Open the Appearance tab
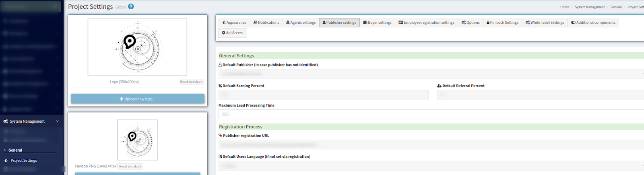The height and width of the screenshot is (175, 644). click(x=234, y=23)
